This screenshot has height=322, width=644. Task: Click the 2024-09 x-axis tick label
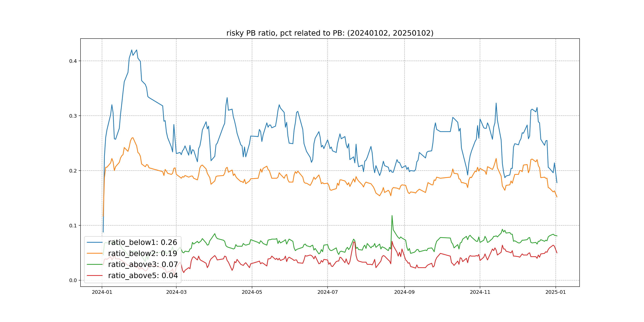tap(404, 292)
